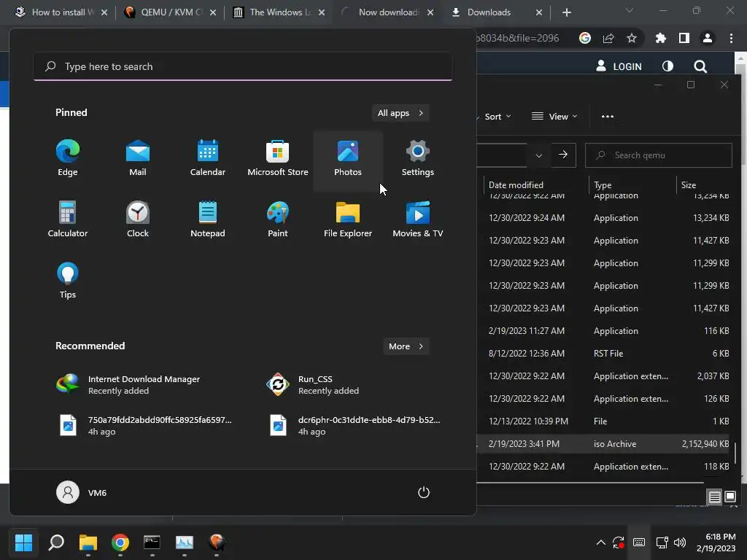Toggle Chrome side panel

[x=684, y=38]
